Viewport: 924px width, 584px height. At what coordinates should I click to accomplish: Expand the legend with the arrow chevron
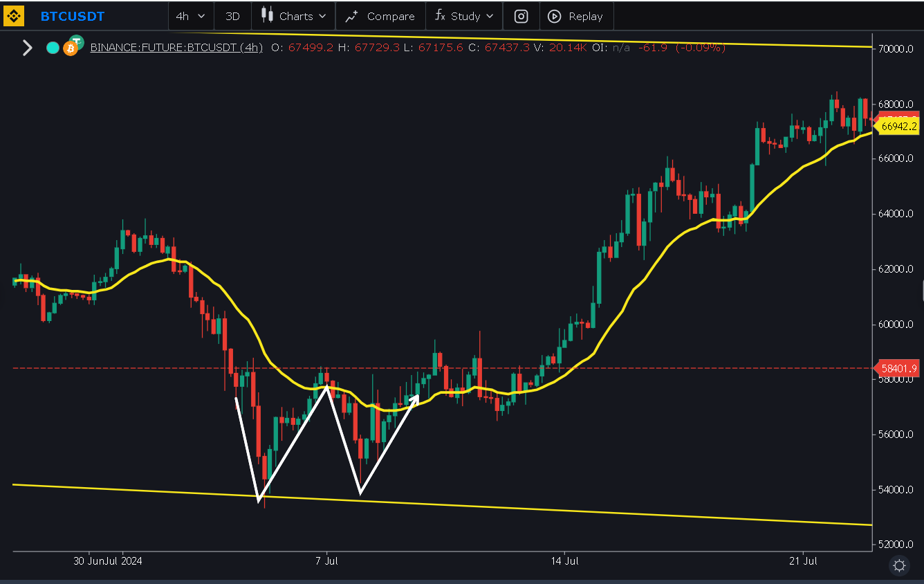tap(27, 48)
